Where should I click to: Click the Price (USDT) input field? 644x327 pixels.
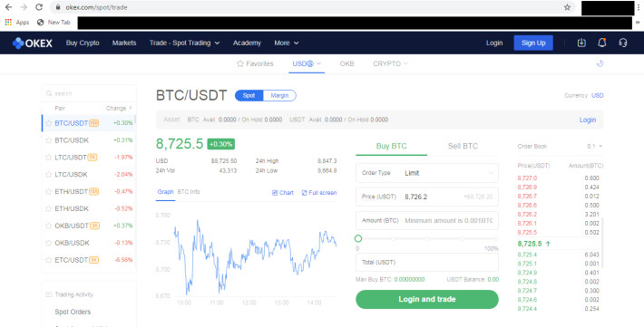click(427, 197)
